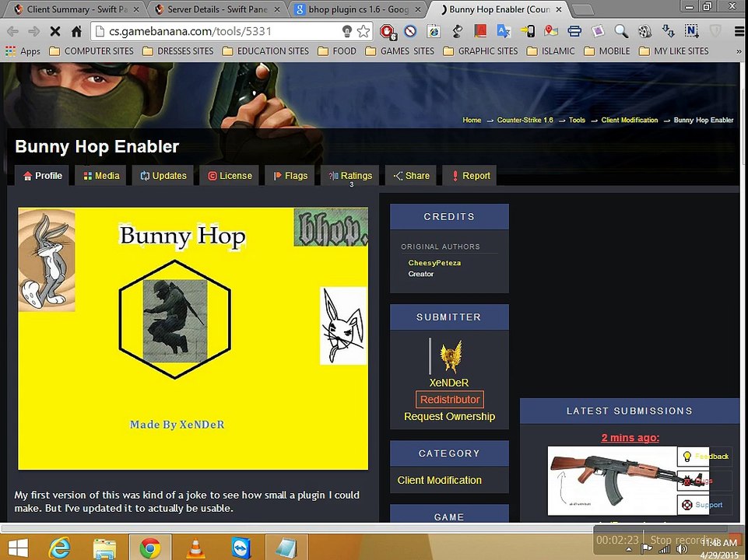Open the Media tab
This screenshot has width=748, height=560.
(x=101, y=175)
